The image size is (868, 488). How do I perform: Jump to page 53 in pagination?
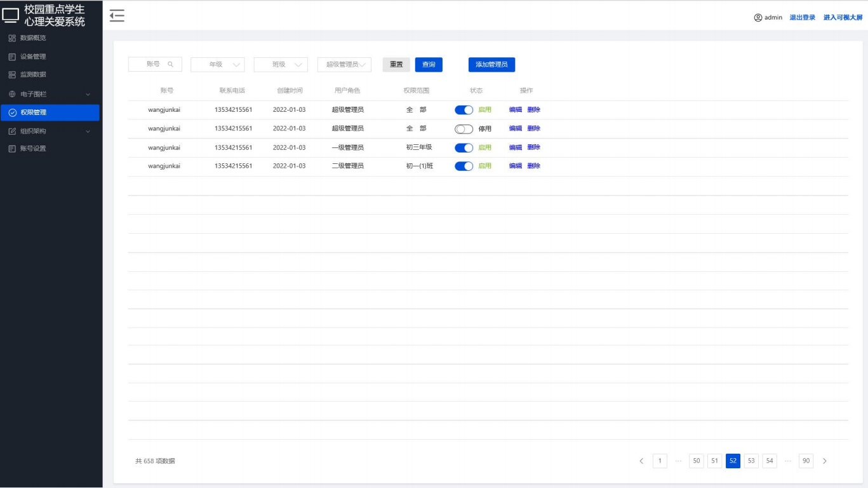(751, 461)
